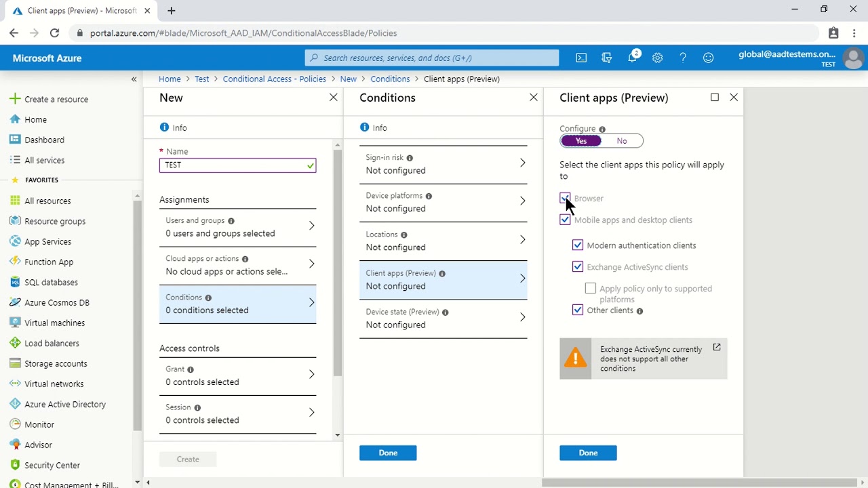Click the Virtual networks icon

(15, 384)
